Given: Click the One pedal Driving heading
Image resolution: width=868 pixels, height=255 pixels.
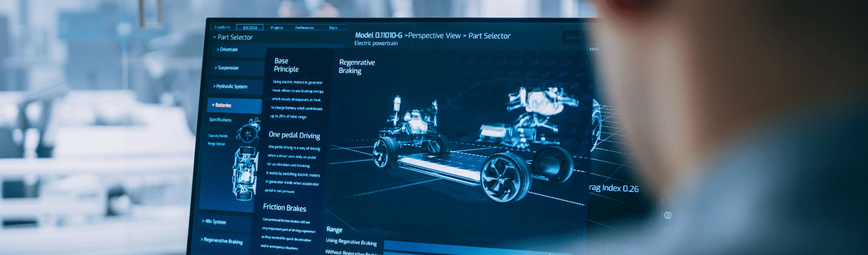Looking at the screenshot, I should point(294,135).
